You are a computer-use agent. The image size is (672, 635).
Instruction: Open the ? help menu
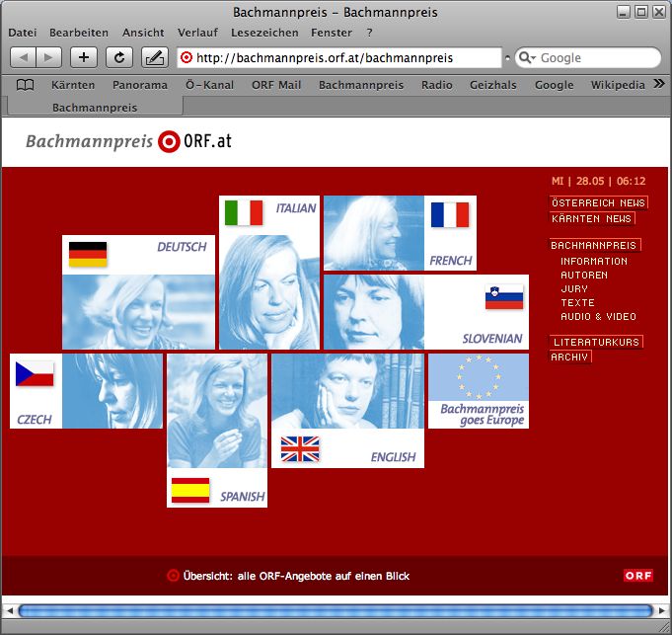pos(369,33)
